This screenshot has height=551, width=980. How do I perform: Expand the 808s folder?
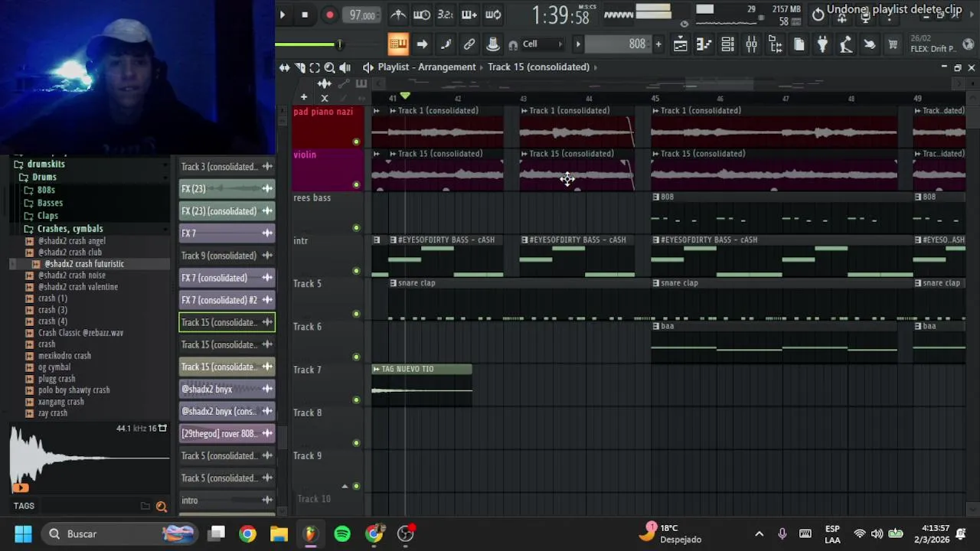[46, 190]
